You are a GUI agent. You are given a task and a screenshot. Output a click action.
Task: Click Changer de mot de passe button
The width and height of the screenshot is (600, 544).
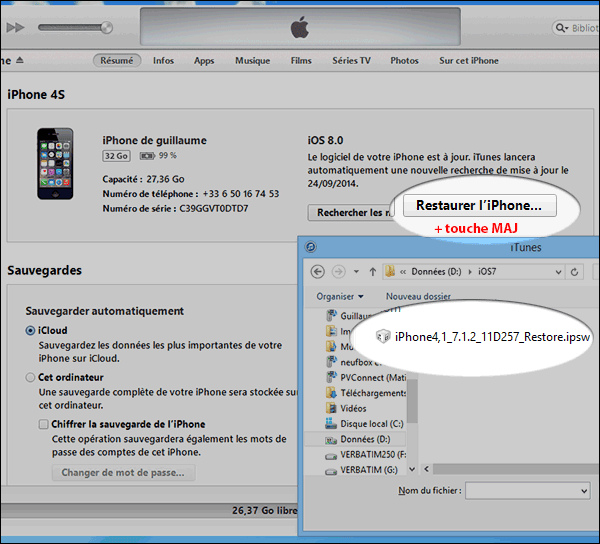point(124,472)
